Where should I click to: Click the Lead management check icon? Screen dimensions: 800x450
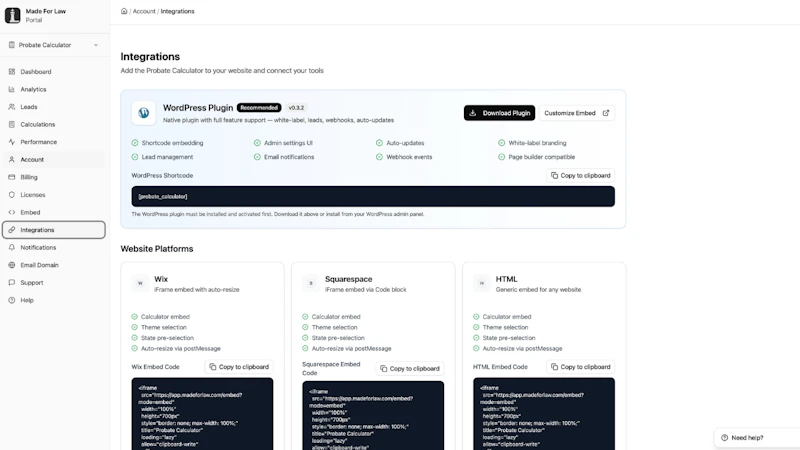tap(135, 157)
